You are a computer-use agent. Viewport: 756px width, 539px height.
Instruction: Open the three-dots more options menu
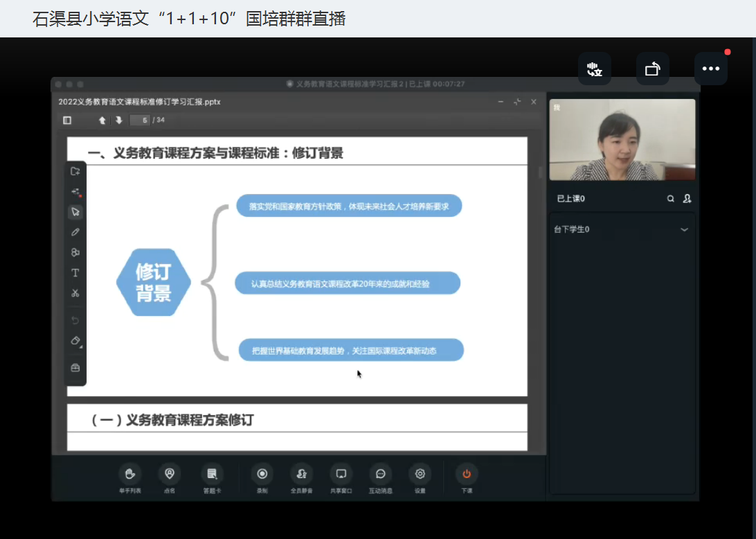pyautogui.click(x=710, y=69)
